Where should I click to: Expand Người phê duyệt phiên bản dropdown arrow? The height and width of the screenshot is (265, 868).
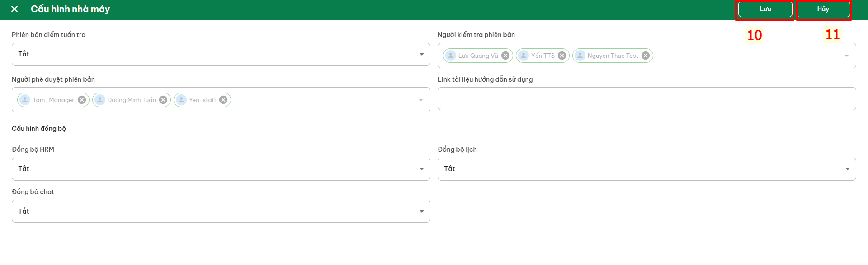(421, 100)
